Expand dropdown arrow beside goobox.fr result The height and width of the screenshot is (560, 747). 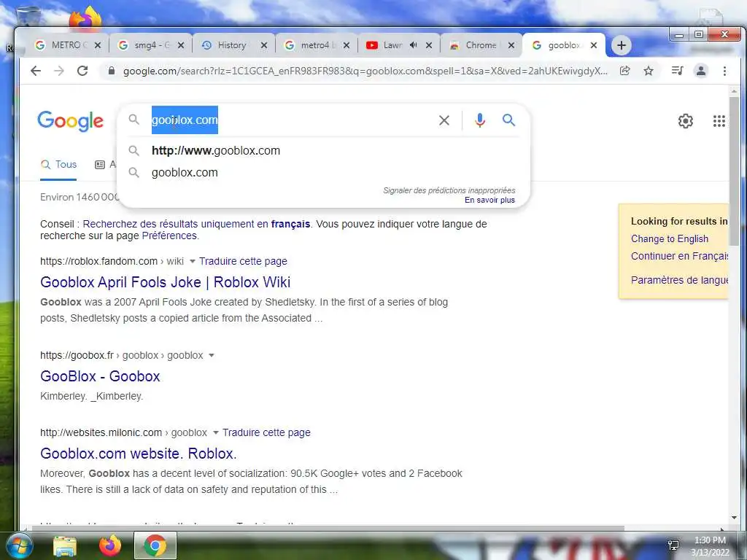212,356
